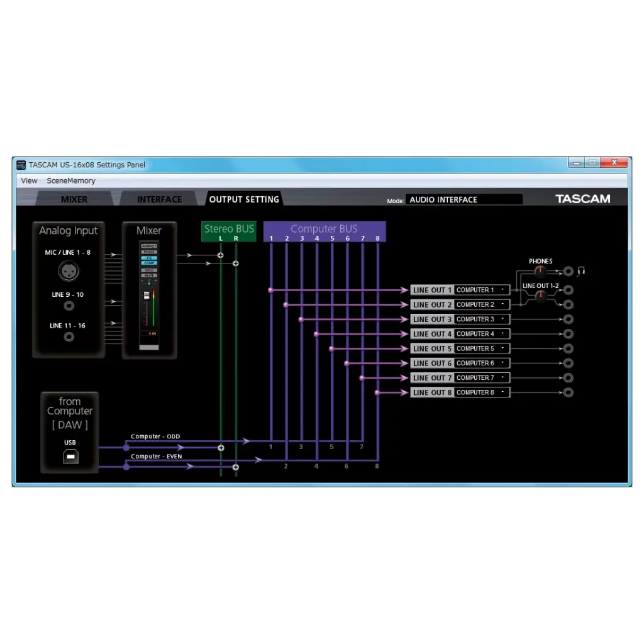This screenshot has height=644, width=644.
Task: Click the USB port icon
Action: click(x=70, y=457)
